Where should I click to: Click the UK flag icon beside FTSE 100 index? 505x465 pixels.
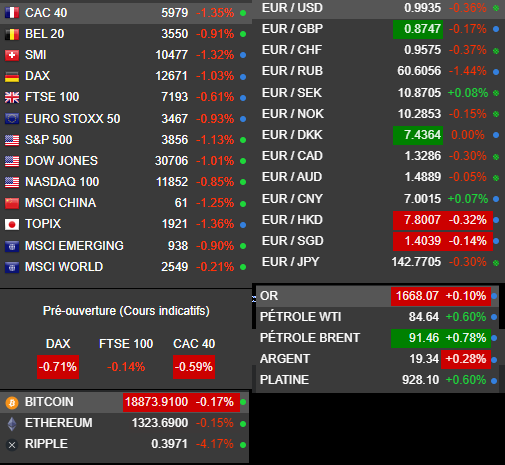[x=12, y=97]
